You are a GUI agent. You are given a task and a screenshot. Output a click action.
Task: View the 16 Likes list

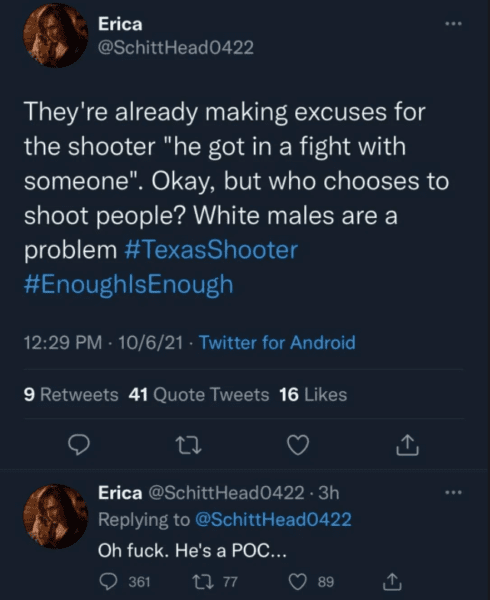pos(313,395)
